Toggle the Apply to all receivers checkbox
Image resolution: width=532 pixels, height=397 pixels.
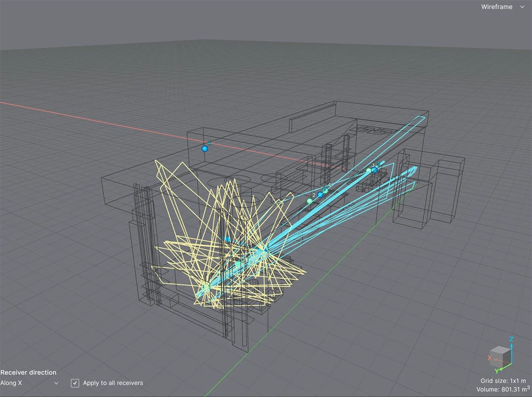(75, 383)
